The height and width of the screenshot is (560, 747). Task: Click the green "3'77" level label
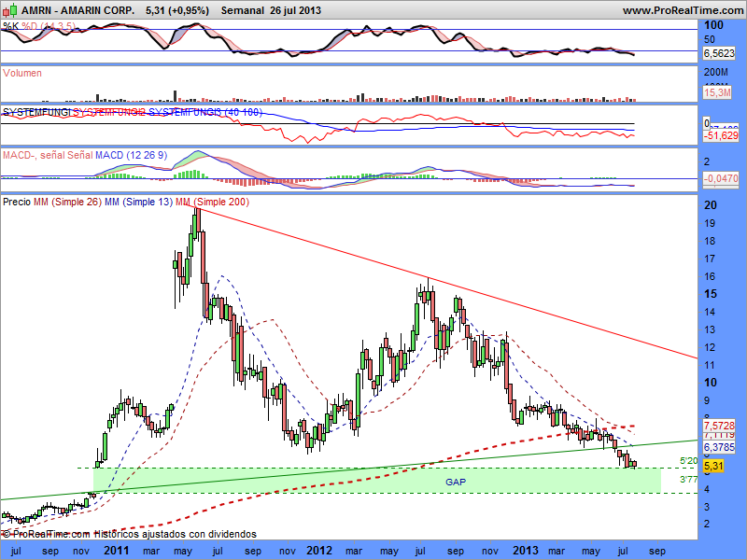(x=688, y=479)
